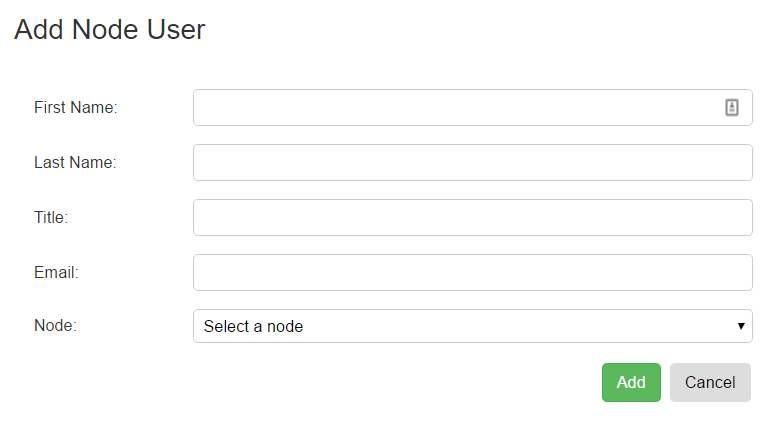Dismiss the dialog using Cancel
The width and height of the screenshot is (775, 426).
click(x=710, y=383)
